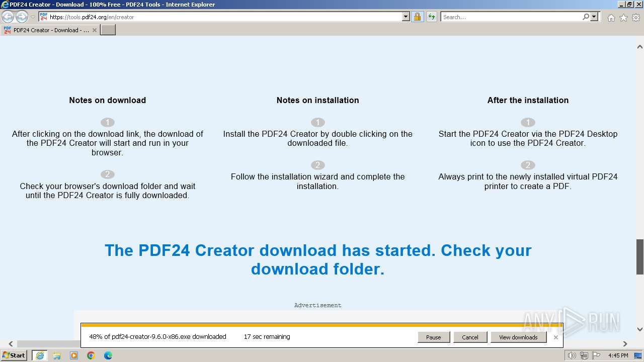Click the network tray icon

click(x=584, y=355)
